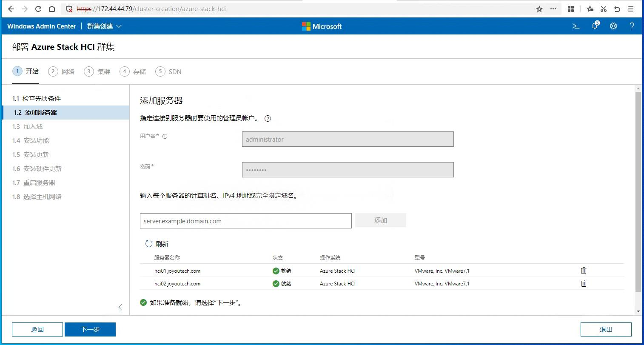Image resolution: width=644 pixels, height=345 pixels.
Task: Click the 返回 button
Action: [37, 329]
